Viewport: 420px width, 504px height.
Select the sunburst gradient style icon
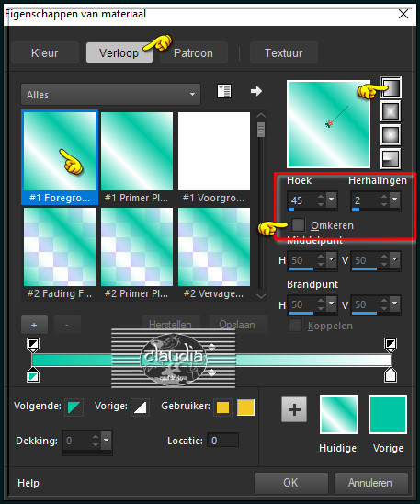coord(391,135)
